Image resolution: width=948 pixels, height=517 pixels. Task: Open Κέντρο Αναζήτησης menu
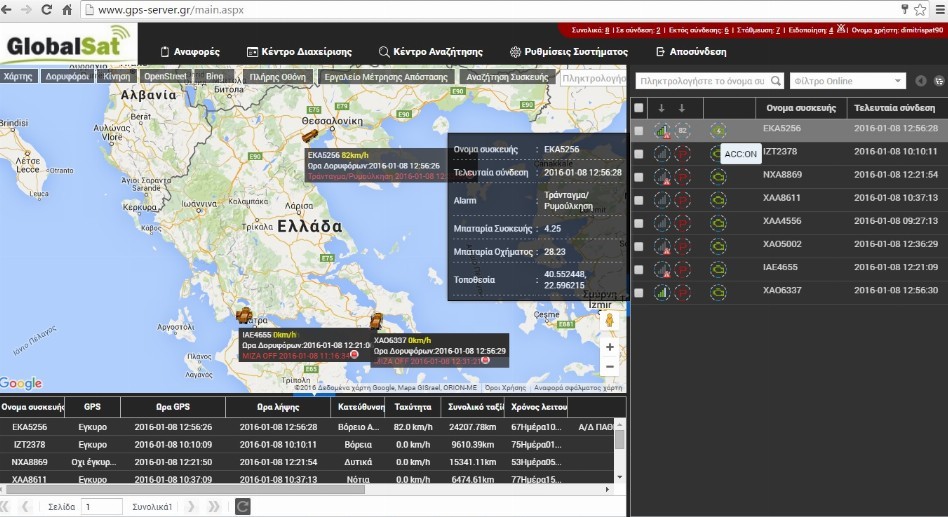(430, 52)
